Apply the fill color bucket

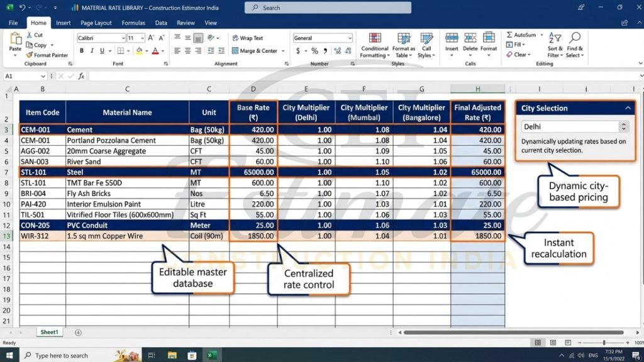pos(139,50)
